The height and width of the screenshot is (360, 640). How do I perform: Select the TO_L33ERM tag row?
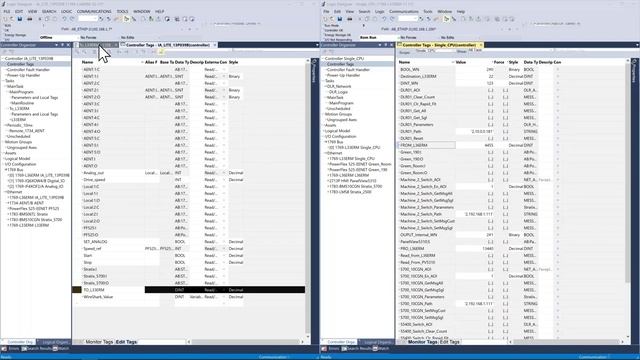point(189,290)
